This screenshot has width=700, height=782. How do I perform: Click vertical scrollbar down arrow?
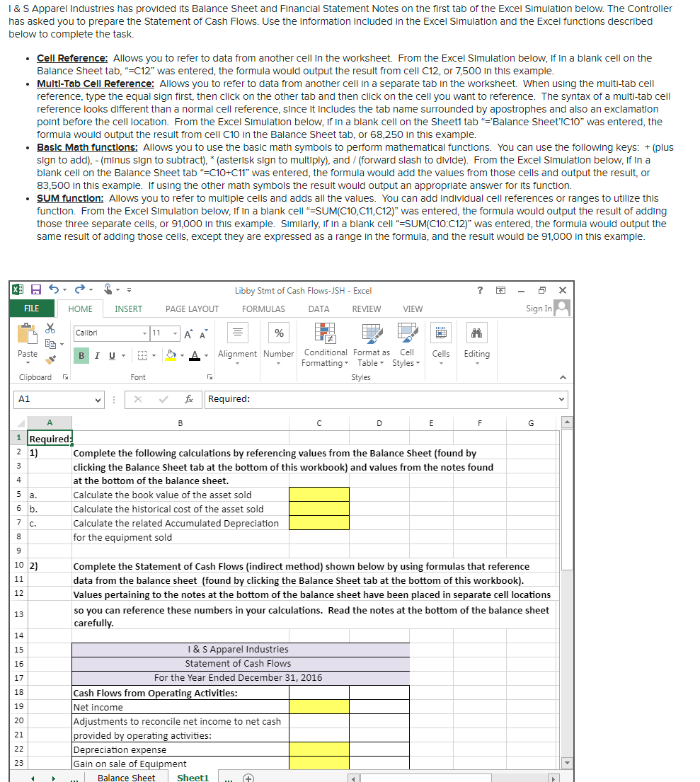click(x=566, y=763)
